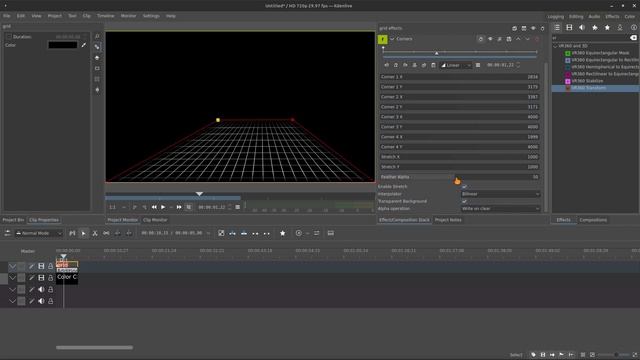
Task: Rewind playback in project monitor
Action: [154, 207]
